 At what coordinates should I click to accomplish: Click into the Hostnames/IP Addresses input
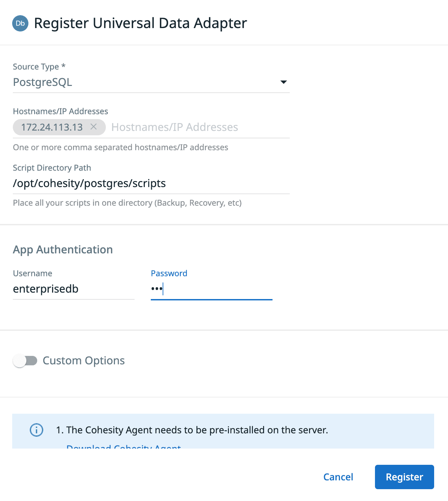174,127
